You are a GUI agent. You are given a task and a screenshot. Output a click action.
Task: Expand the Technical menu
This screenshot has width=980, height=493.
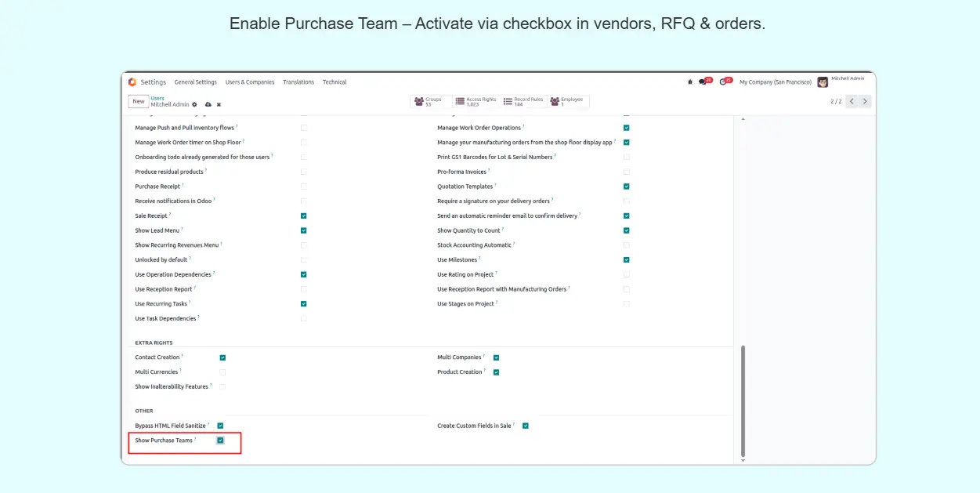pos(335,82)
